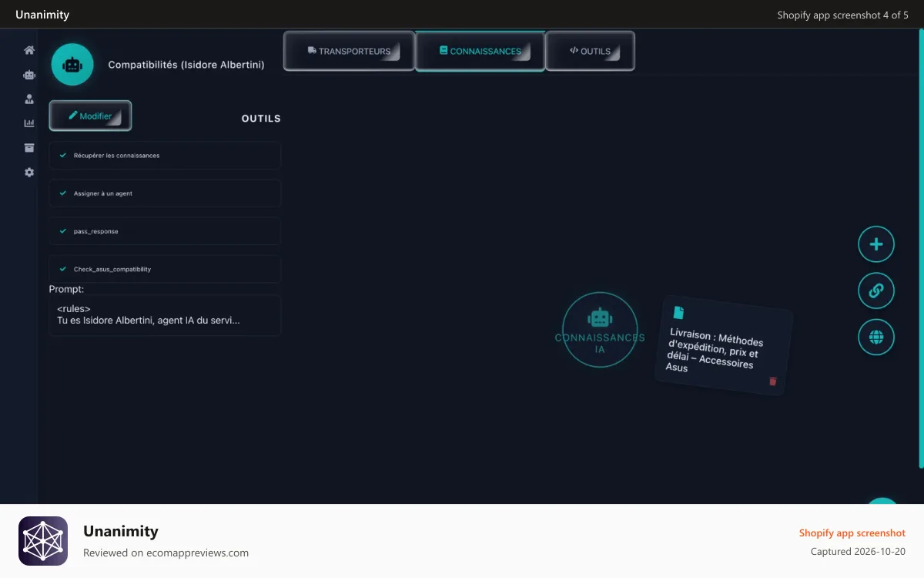This screenshot has height=578, width=924.
Task: Open the users sidebar icon
Action: (x=29, y=99)
